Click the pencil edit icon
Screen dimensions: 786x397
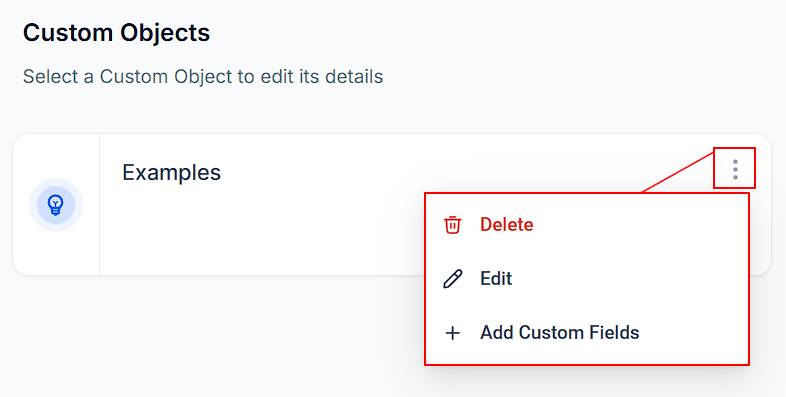[452, 279]
